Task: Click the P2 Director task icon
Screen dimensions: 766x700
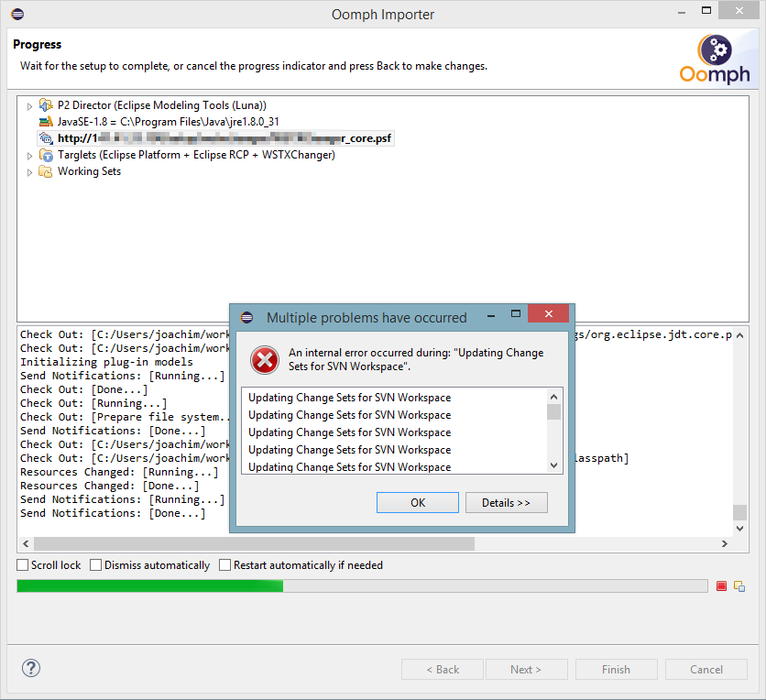Action: coord(46,105)
